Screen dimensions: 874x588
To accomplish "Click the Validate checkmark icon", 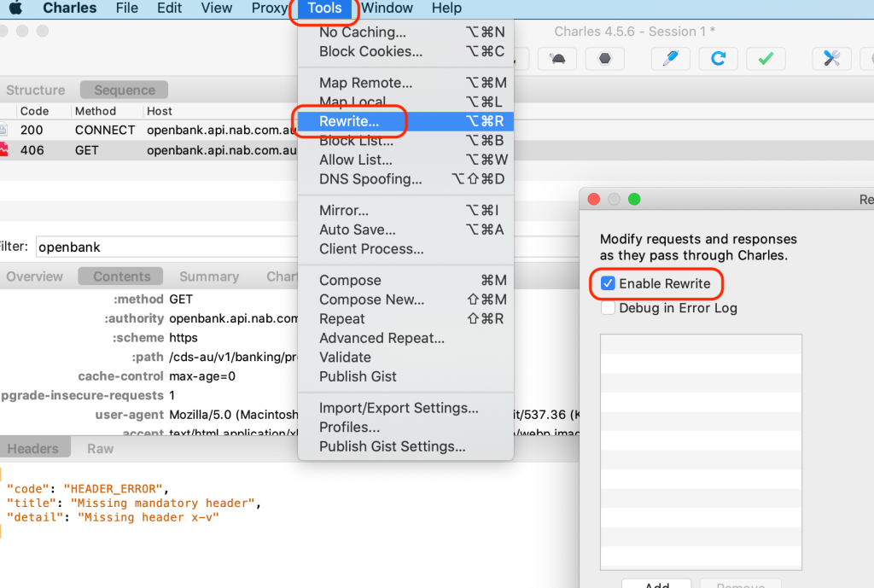I will tap(766, 58).
